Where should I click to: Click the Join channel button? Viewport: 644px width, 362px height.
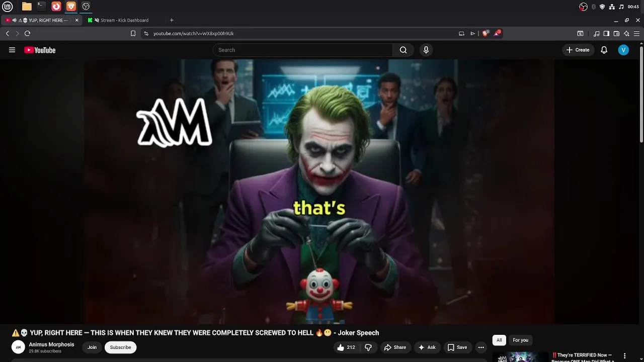tap(92, 347)
